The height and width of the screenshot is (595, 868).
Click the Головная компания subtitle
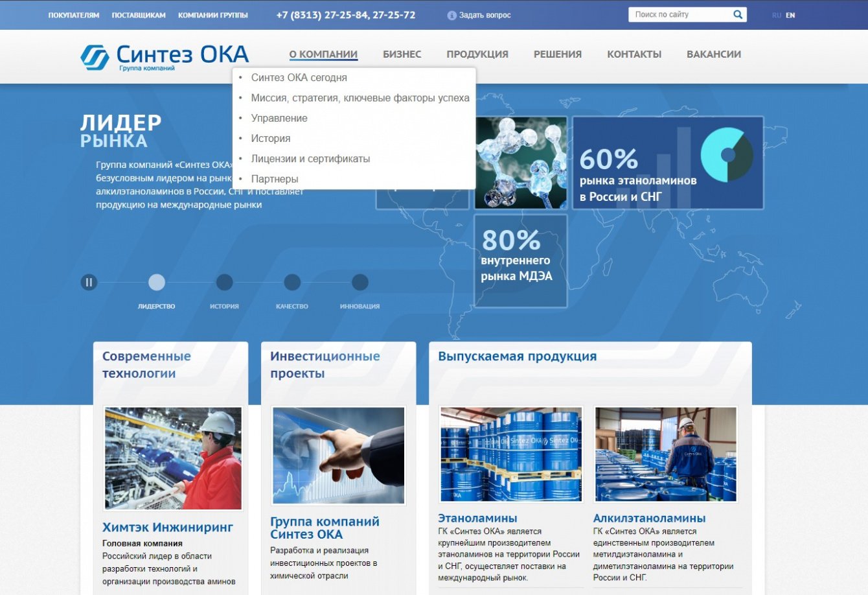pyautogui.click(x=143, y=544)
